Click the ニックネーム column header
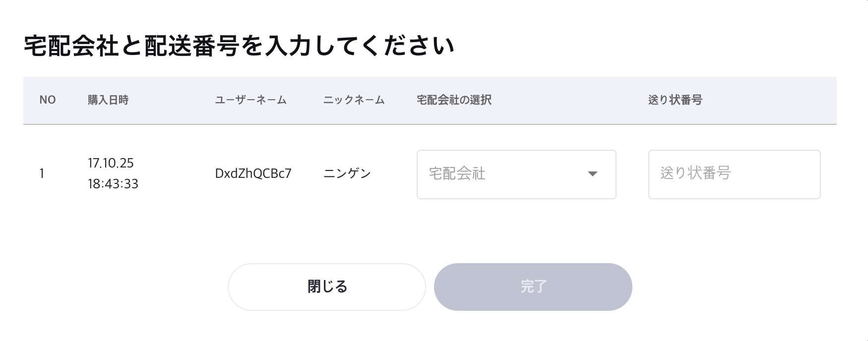The height and width of the screenshot is (341, 868). tap(353, 100)
